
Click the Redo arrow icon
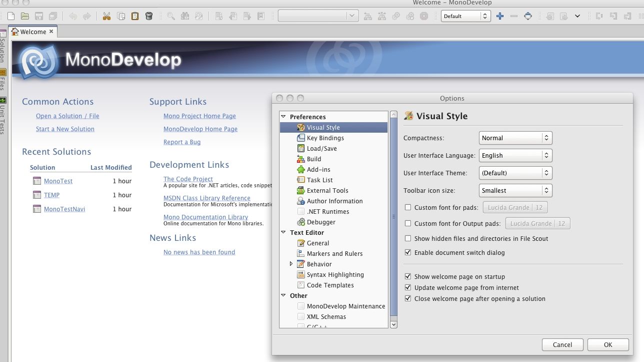click(87, 16)
